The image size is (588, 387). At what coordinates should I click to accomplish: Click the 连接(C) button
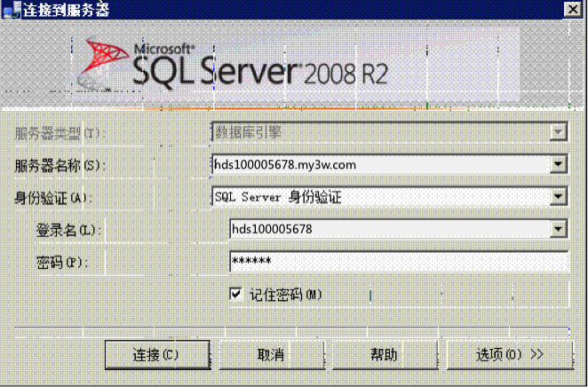(156, 354)
